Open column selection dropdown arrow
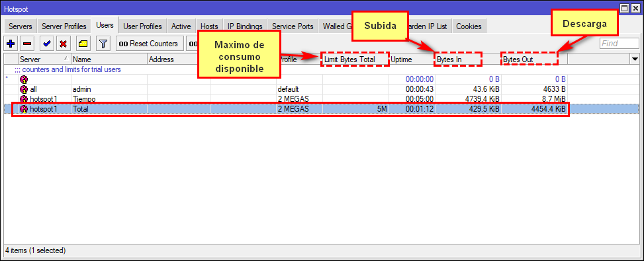This screenshot has height=261, width=644. (635, 59)
